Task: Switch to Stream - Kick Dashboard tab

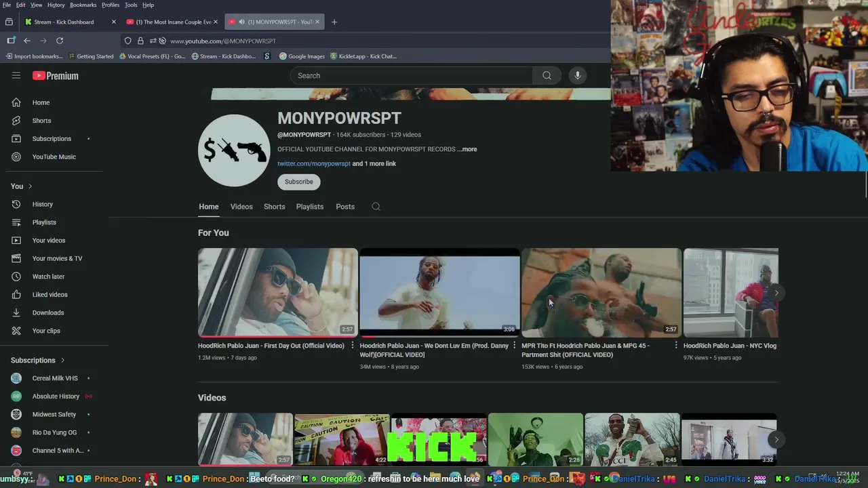Action: [x=69, y=22]
